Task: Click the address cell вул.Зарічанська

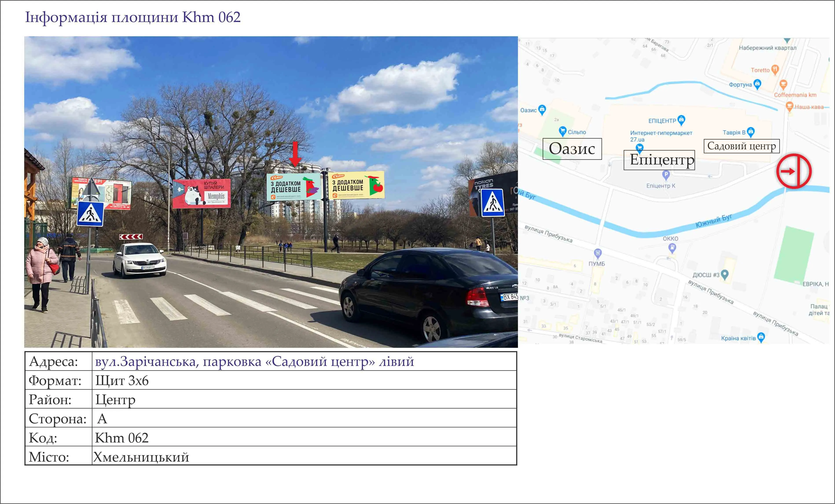Action: click(254, 362)
